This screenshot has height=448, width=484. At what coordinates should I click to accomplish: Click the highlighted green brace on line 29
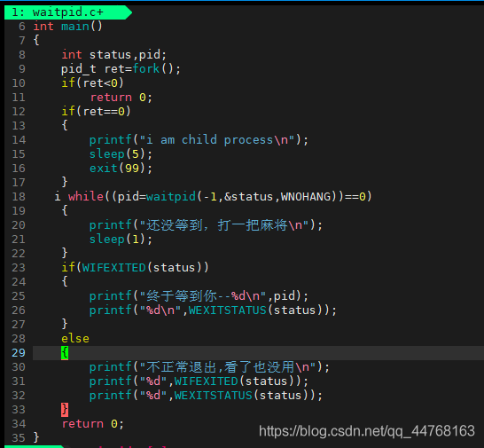tap(65, 353)
